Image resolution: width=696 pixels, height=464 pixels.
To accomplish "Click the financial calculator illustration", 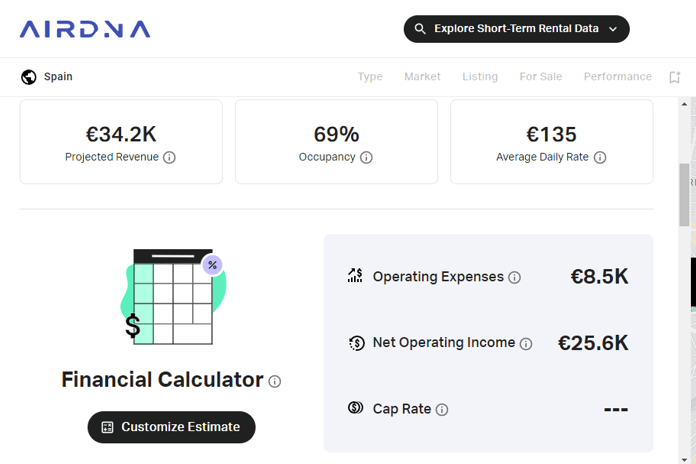I will [x=172, y=298].
